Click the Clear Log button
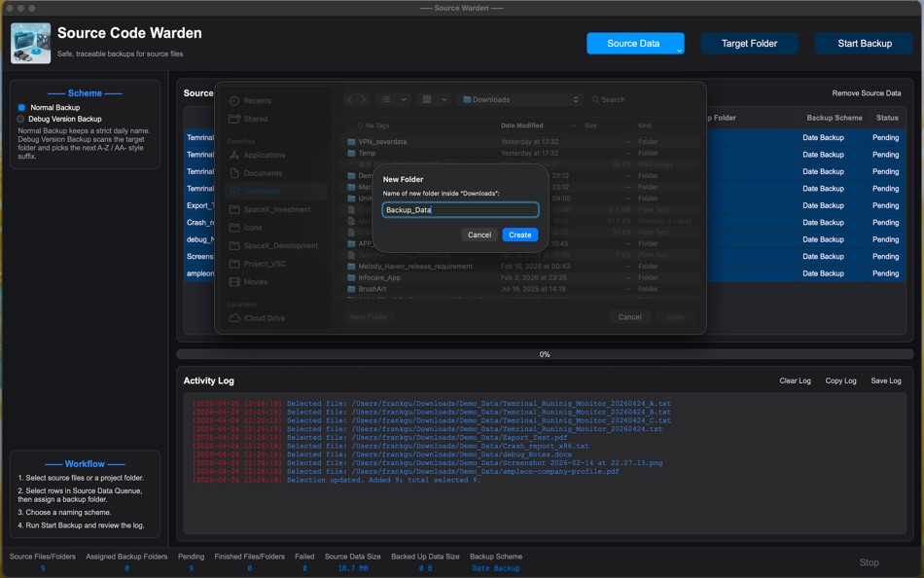 click(x=795, y=381)
